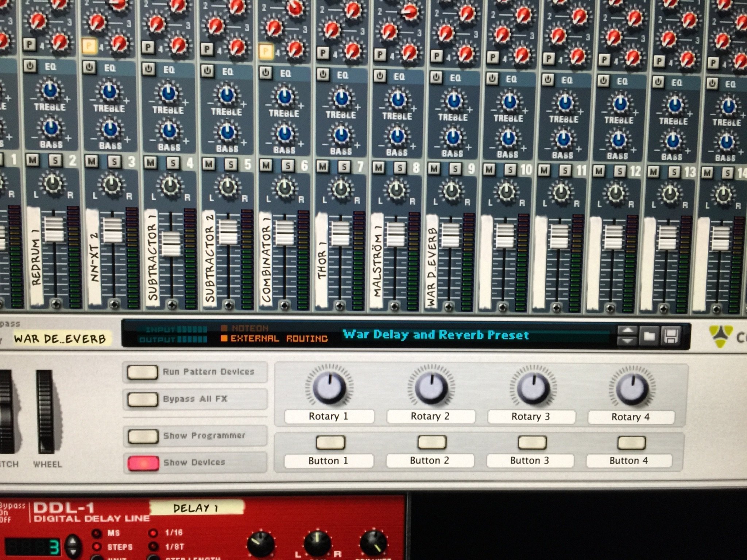
Task: Solo channel 7 Thor 1
Action: (x=344, y=167)
